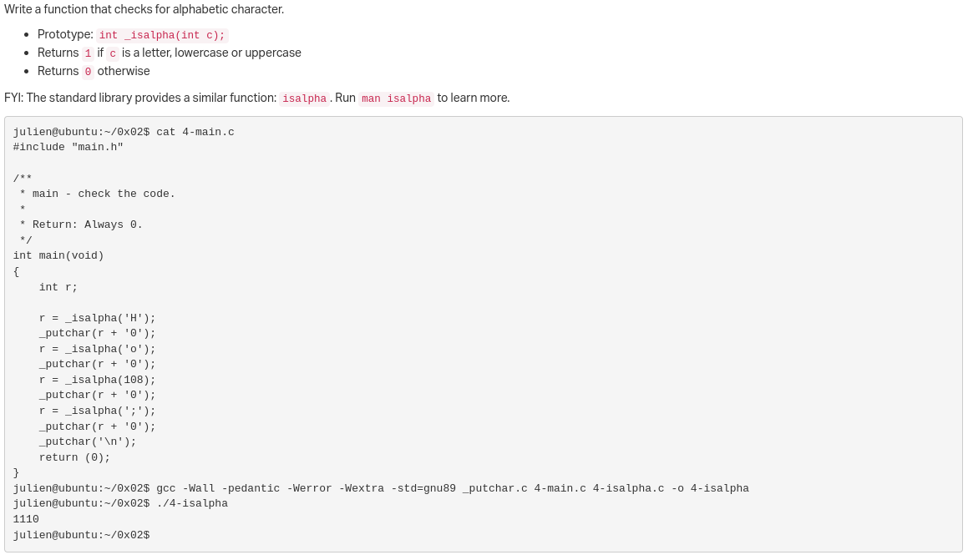Click the inline code '1' after Returns
Image resolution: width=968 pixels, height=560 pixels.
(88, 53)
